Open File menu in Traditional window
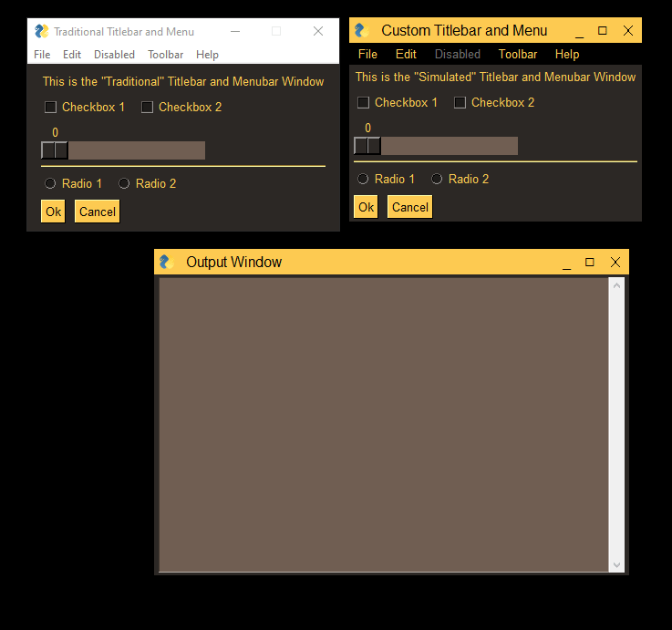 (42, 55)
